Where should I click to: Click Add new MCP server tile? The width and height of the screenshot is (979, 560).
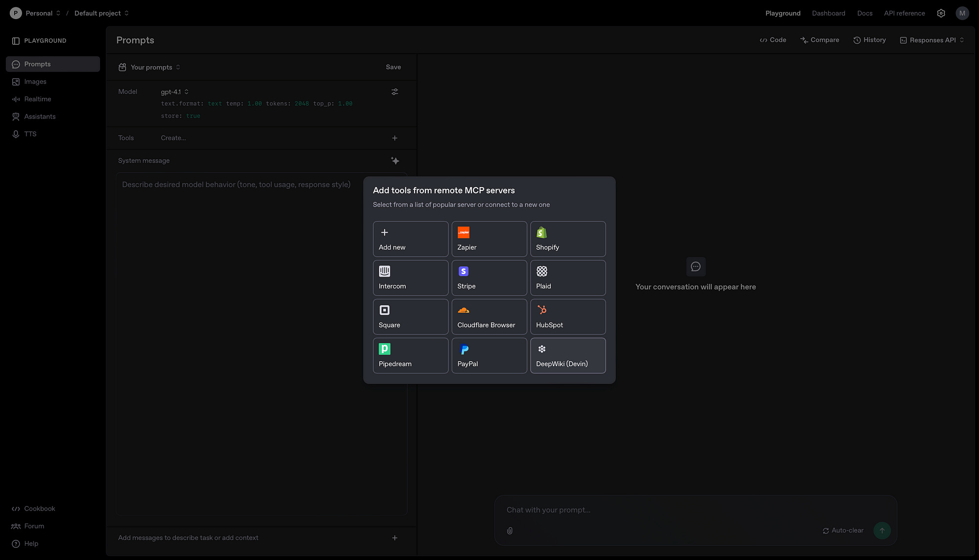(x=410, y=239)
